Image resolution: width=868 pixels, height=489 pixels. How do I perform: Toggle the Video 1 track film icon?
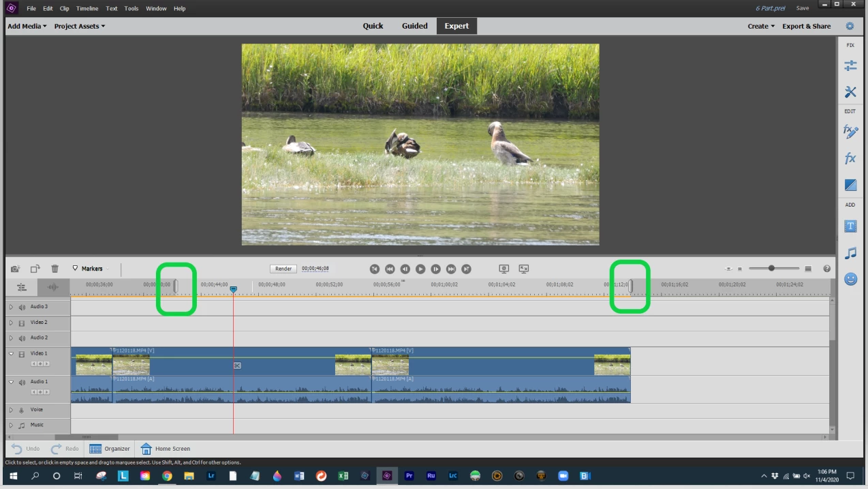click(x=22, y=354)
